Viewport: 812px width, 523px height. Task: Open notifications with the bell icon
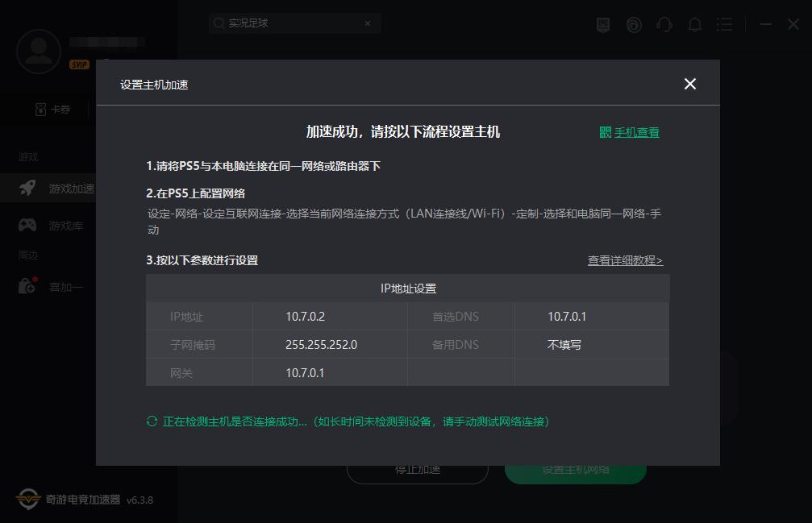[694, 24]
